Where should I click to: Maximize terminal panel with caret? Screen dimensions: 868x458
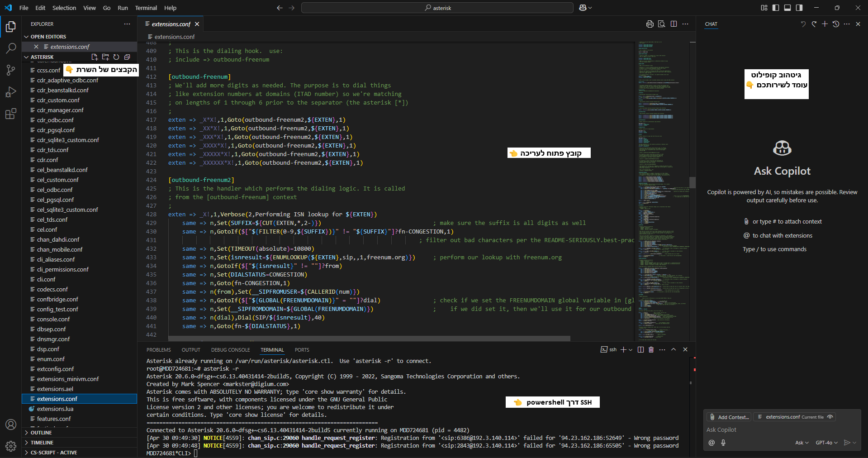674,349
